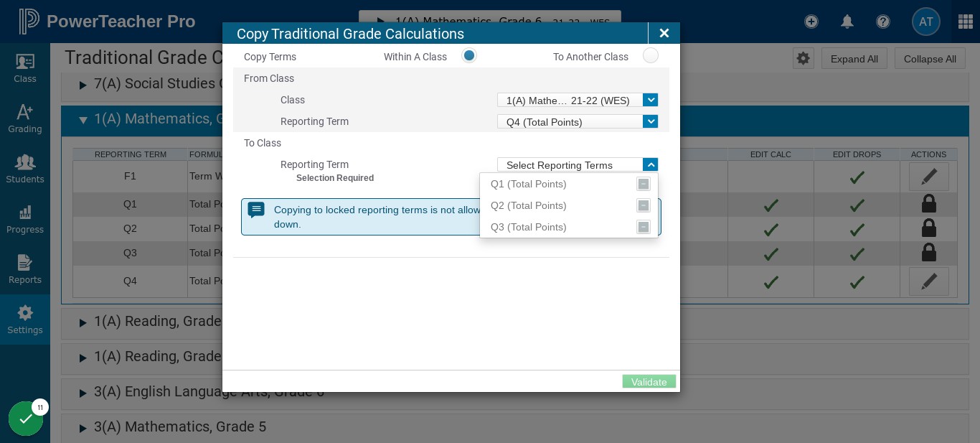
Task: Click the Expand All button
Action: [854, 58]
